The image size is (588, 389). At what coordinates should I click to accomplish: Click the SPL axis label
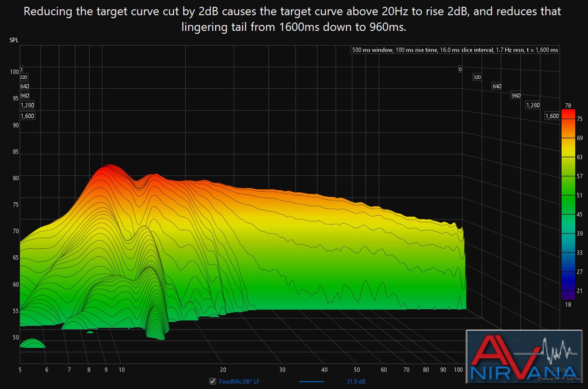14,40
